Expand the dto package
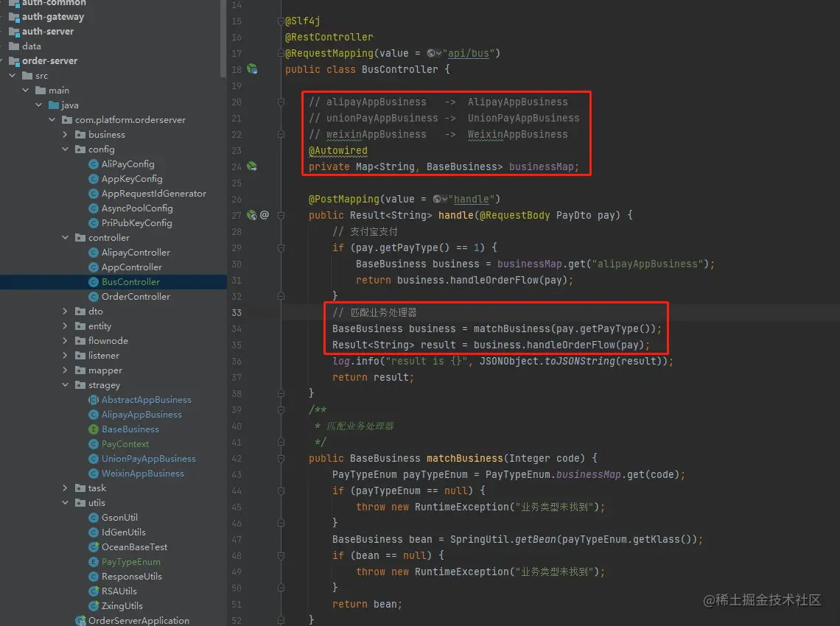Viewport: 840px width, 626px height. pos(66,311)
